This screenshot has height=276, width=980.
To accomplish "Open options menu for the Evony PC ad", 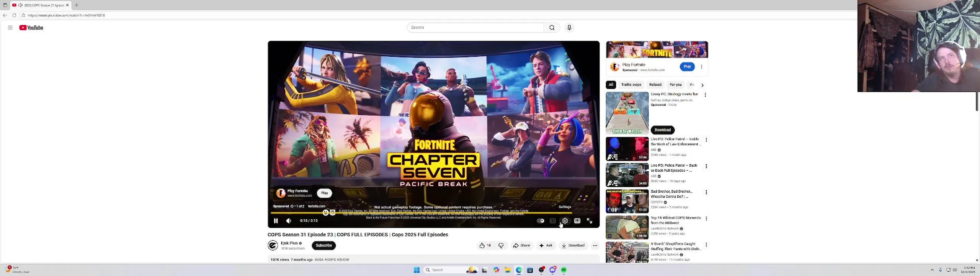I will point(705,95).
